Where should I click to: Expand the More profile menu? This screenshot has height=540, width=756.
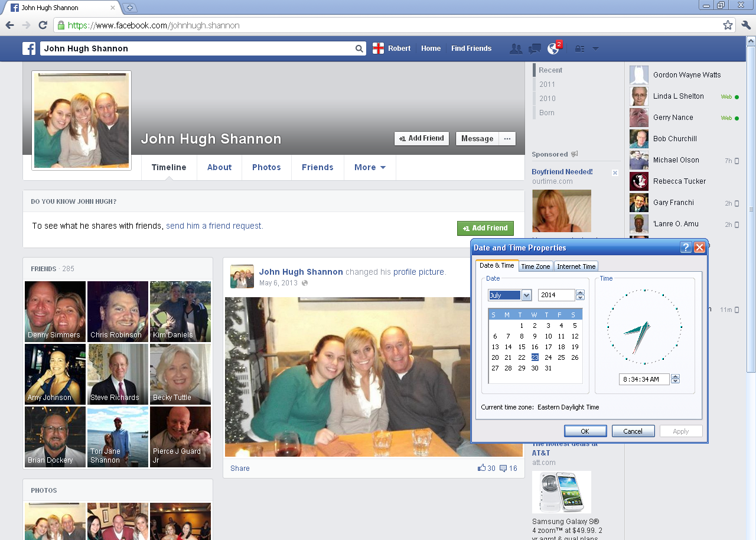370,167
